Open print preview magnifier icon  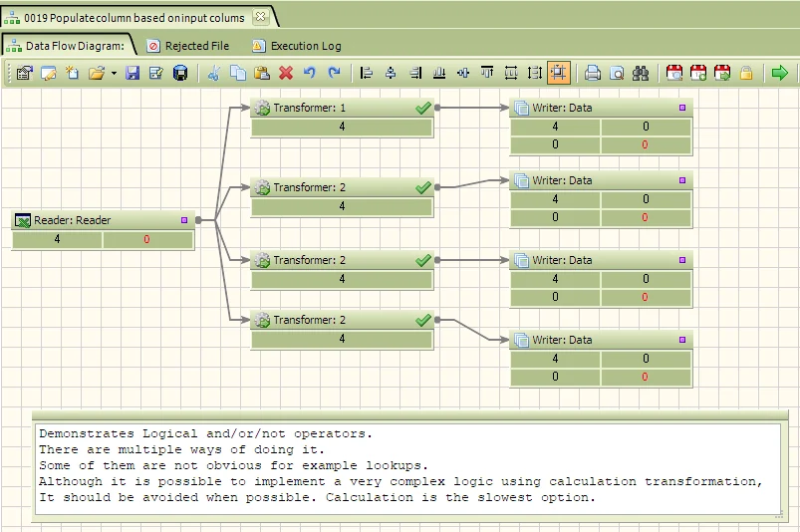point(617,74)
